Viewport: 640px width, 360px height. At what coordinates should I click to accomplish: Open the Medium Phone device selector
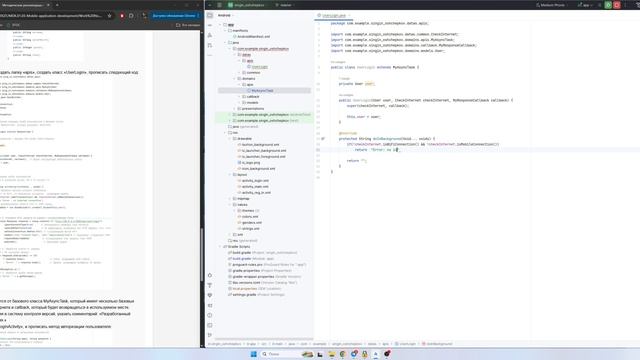[552, 5]
